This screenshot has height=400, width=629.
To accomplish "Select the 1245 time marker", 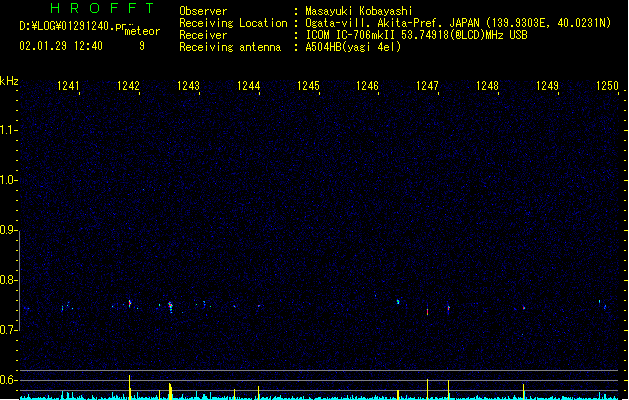I will click(308, 86).
